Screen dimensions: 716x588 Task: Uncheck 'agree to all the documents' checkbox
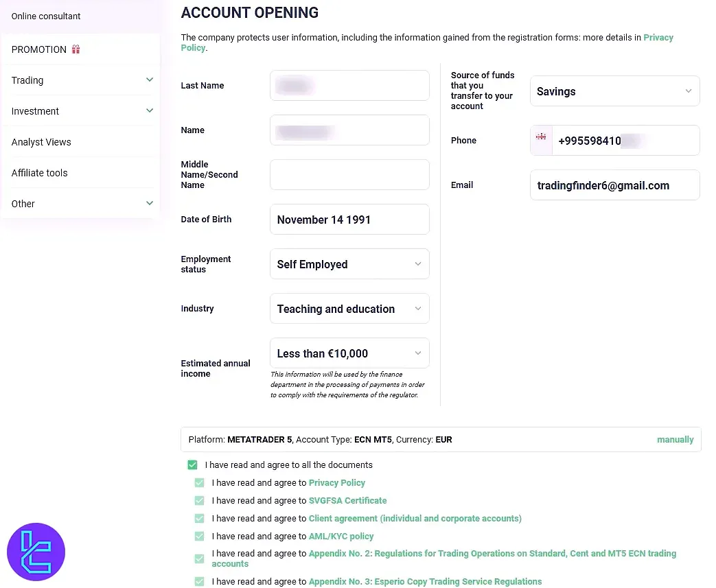(193, 465)
